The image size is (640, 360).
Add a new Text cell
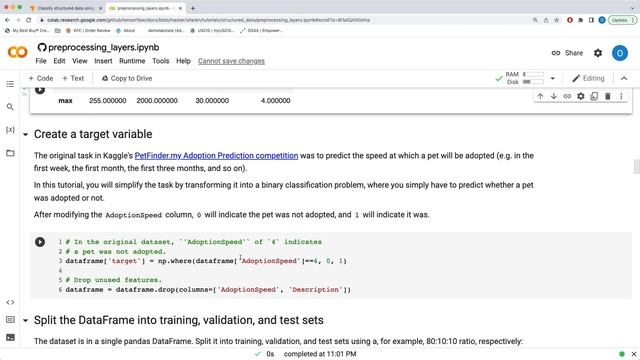click(x=73, y=78)
